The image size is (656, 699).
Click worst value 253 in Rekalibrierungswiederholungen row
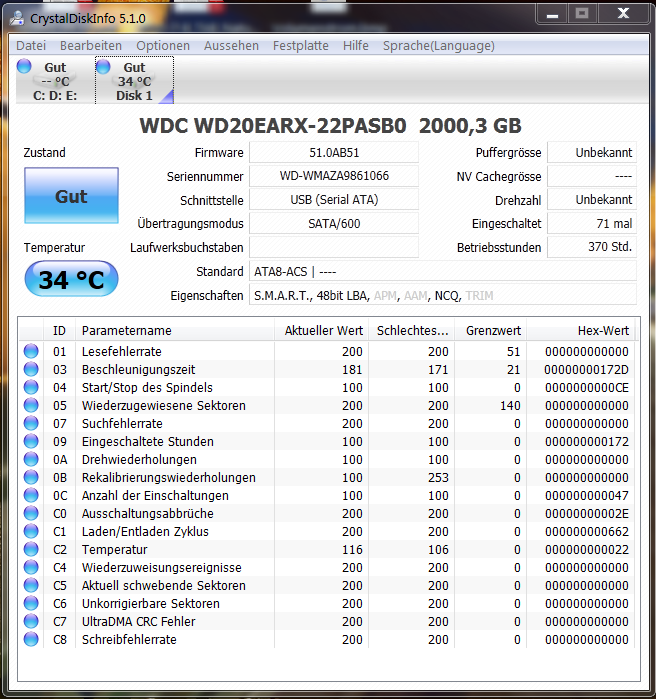(x=438, y=477)
